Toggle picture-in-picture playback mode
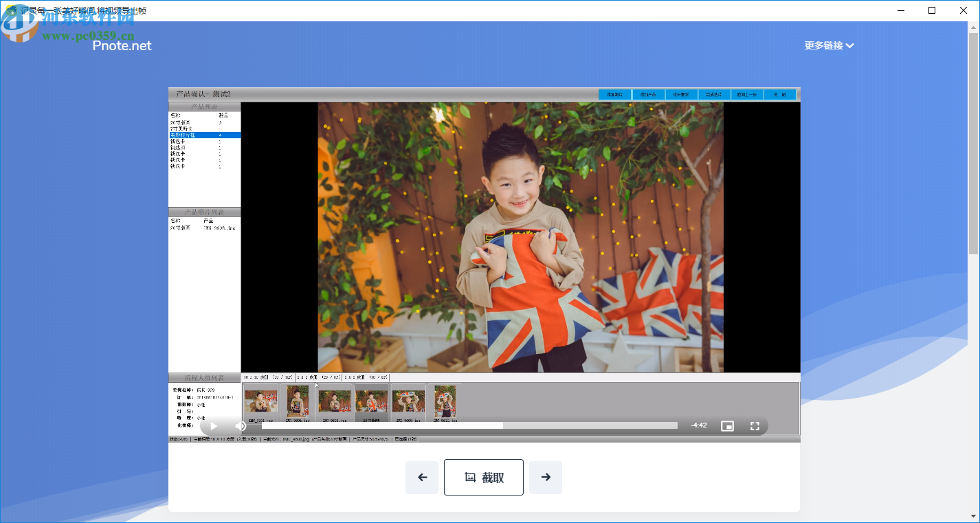The width and height of the screenshot is (980, 523). pos(727,425)
